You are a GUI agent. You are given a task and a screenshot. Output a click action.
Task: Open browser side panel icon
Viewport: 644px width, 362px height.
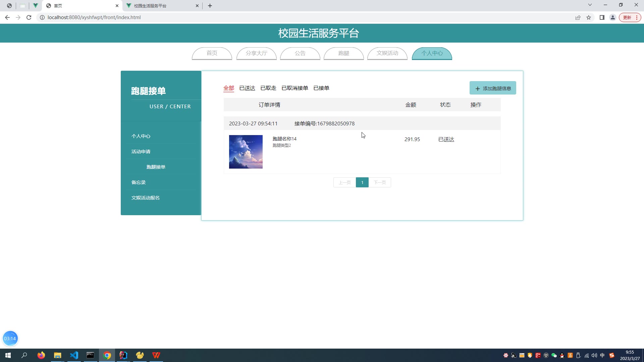[x=602, y=17]
